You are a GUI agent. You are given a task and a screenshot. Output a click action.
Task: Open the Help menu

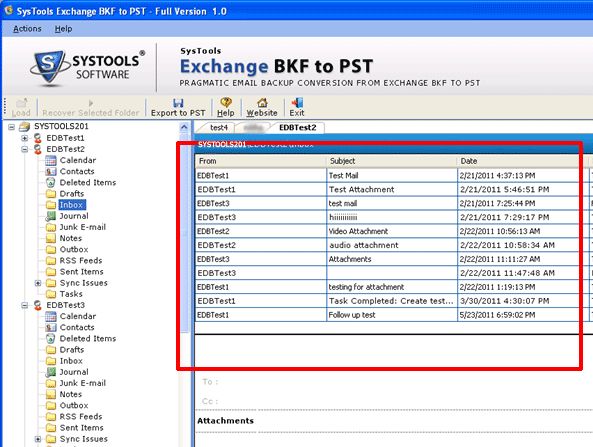pos(63,29)
